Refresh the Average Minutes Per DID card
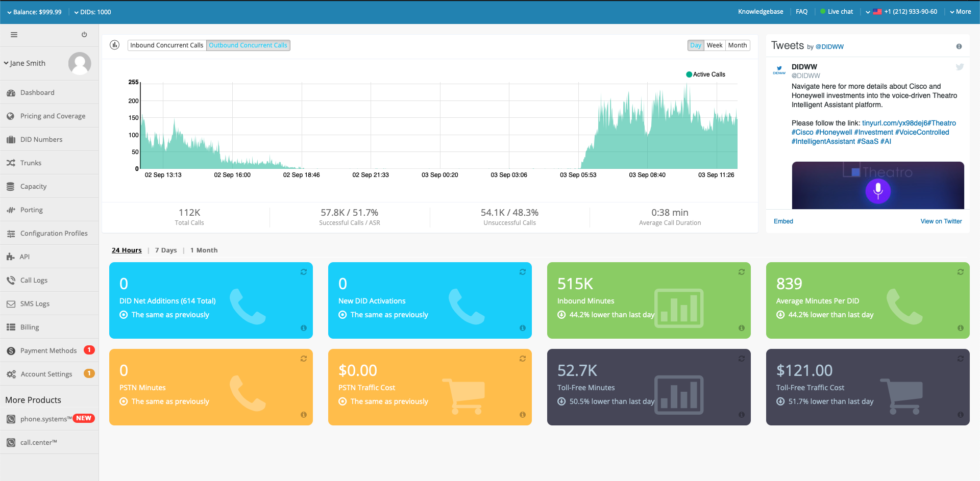Viewport: 980px width, 481px height. click(x=961, y=272)
